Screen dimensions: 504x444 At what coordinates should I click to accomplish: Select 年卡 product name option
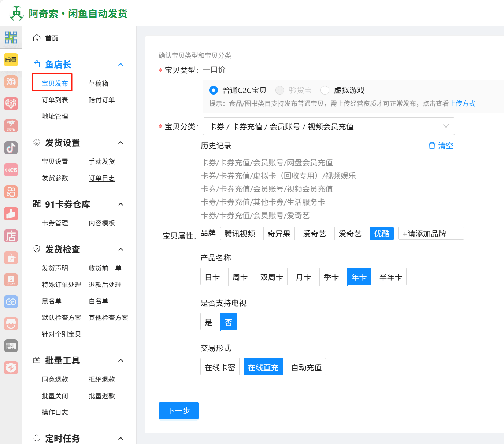coord(359,276)
